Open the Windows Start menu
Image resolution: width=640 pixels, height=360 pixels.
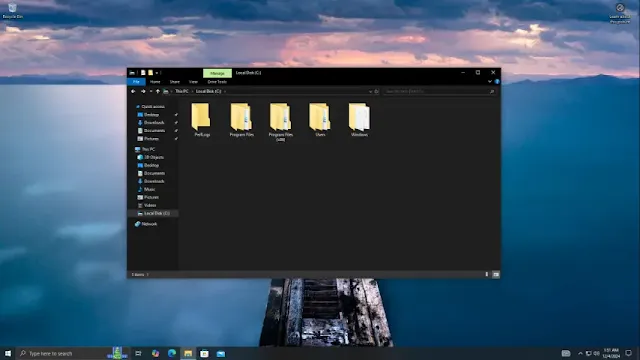point(8,353)
